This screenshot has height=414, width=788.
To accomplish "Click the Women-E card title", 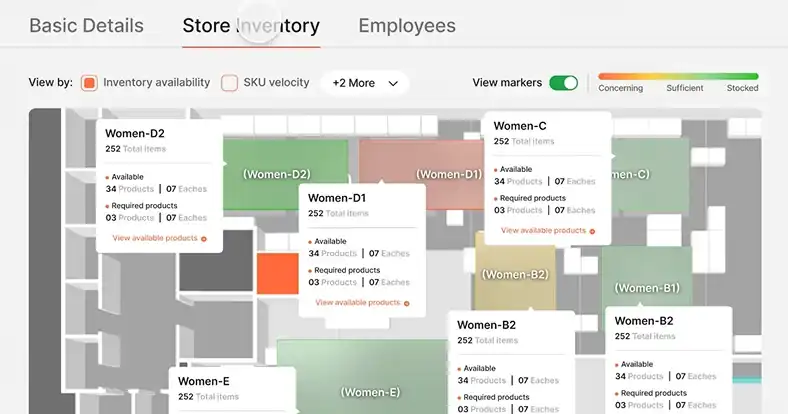I will click(204, 381).
